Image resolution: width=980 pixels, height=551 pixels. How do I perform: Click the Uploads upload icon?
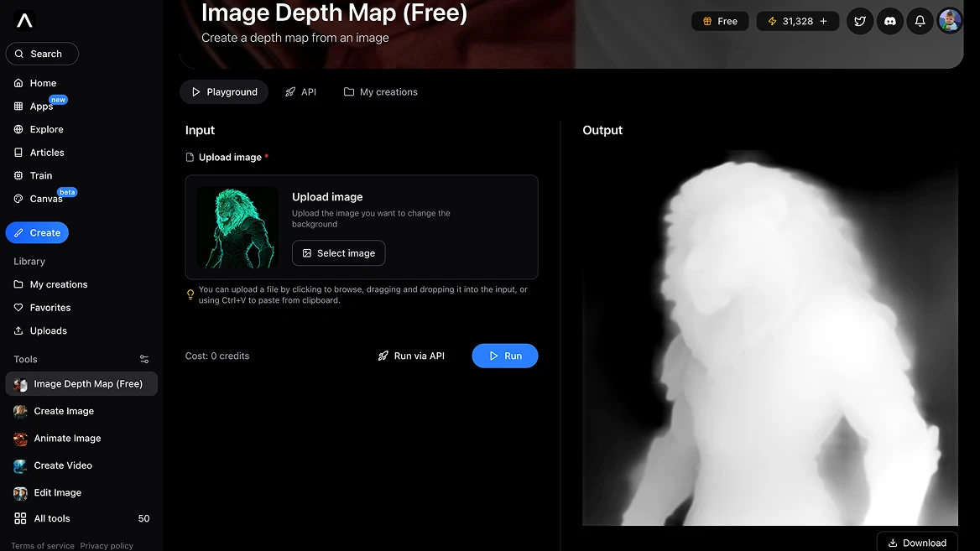(x=18, y=330)
